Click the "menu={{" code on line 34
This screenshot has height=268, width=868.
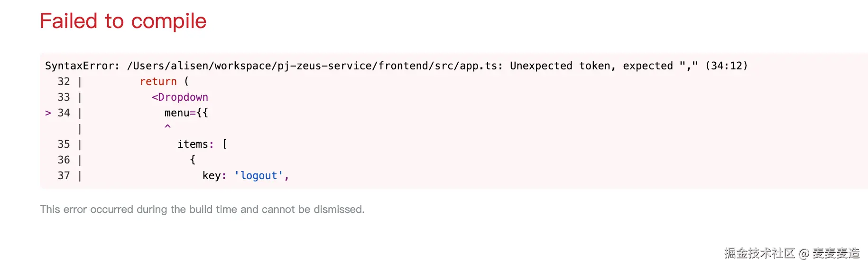click(186, 113)
